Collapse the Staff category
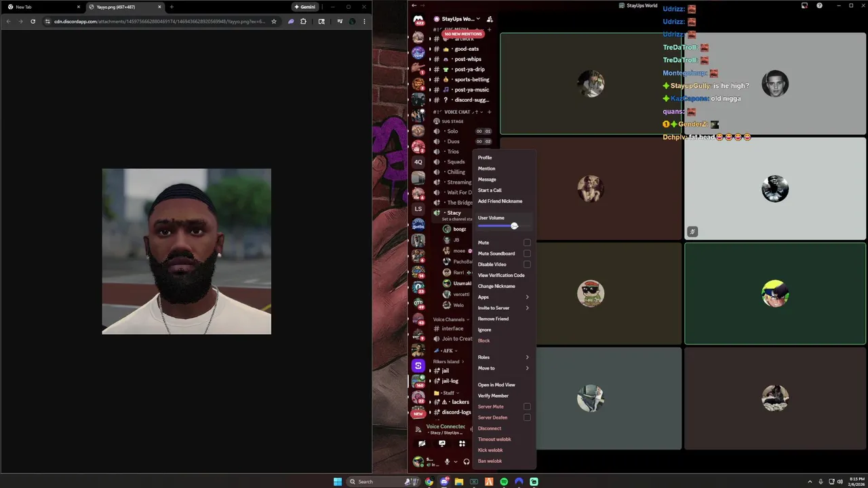Screen dimensions: 868x488 pyautogui.click(x=446, y=393)
